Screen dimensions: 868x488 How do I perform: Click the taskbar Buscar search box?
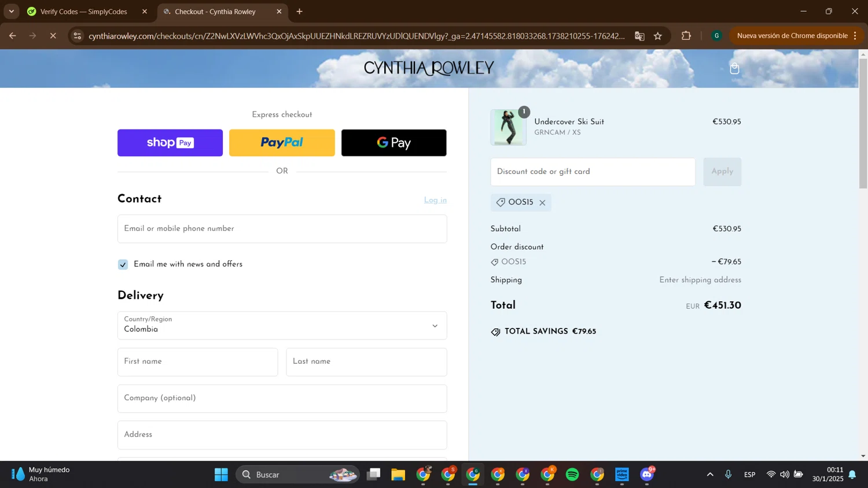297,475
